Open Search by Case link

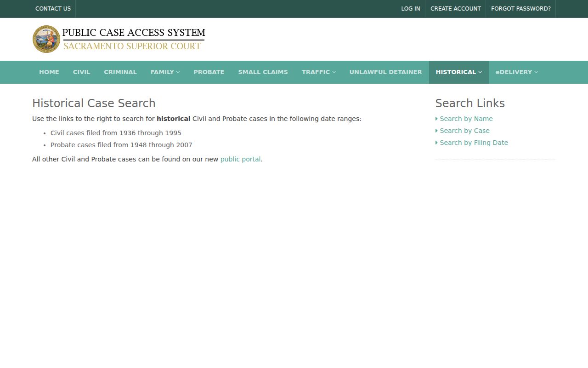click(x=464, y=131)
